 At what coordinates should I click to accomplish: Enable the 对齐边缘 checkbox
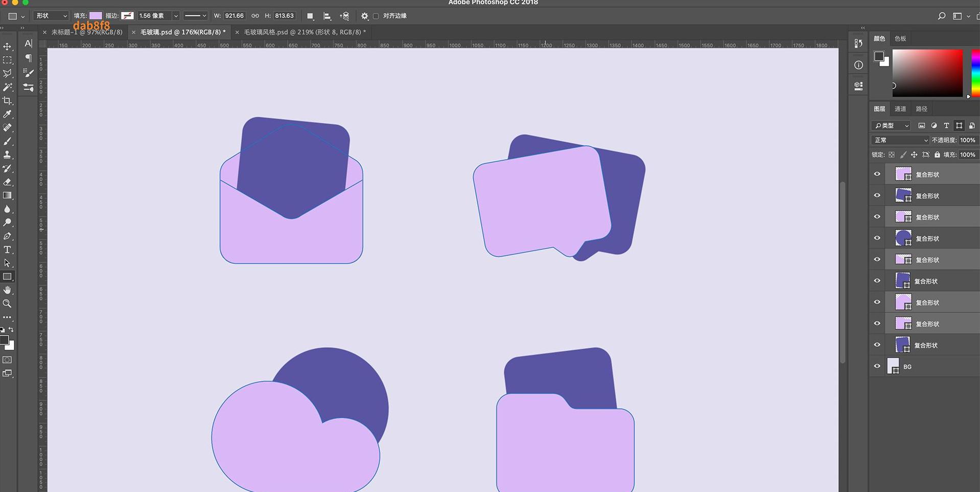(x=376, y=16)
